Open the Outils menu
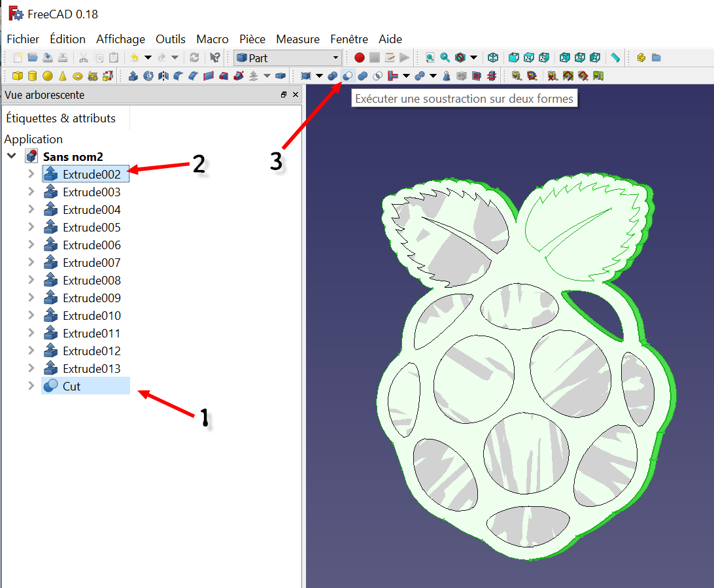This screenshot has height=588, width=714. pyautogui.click(x=170, y=39)
